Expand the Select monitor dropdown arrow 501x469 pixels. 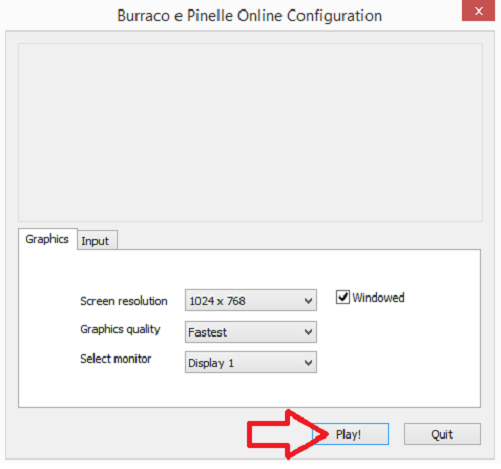308,362
